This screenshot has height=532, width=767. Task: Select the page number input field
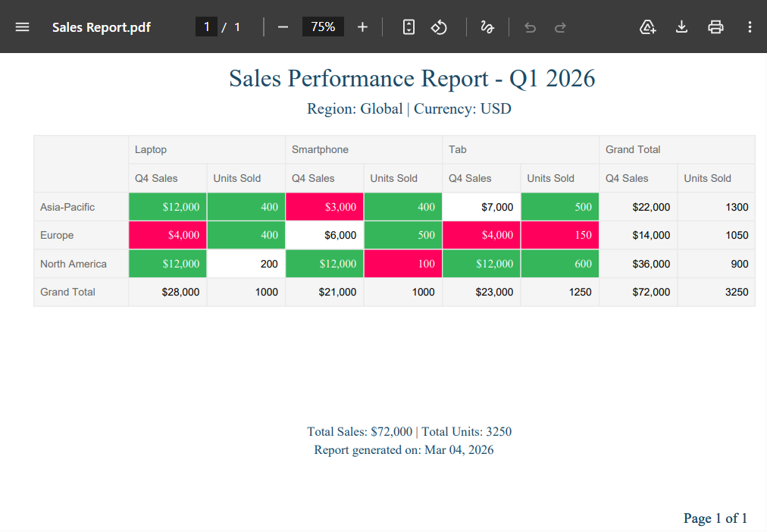point(206,27)
